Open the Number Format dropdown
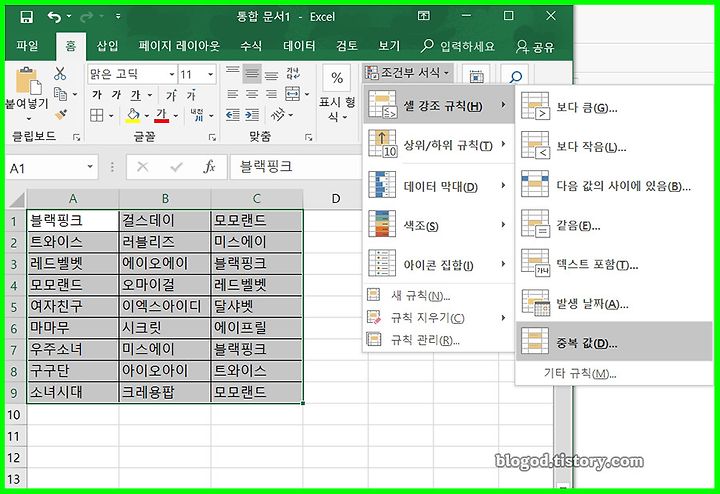The height and width of the screenshot is (494, 720). 337,109
